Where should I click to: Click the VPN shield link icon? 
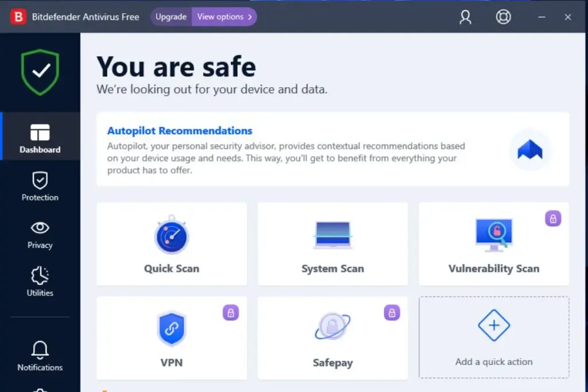pyautogui.click(x=172, y=329)
